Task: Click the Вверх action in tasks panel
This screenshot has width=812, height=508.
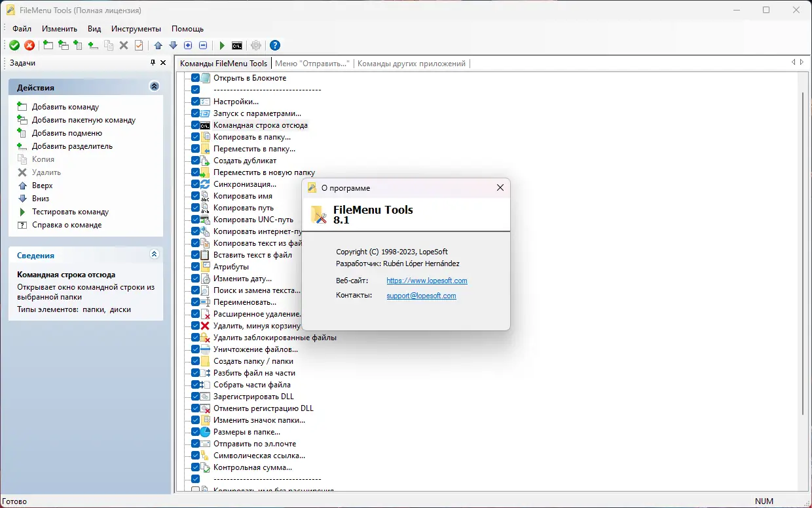Action: [42, 186]
